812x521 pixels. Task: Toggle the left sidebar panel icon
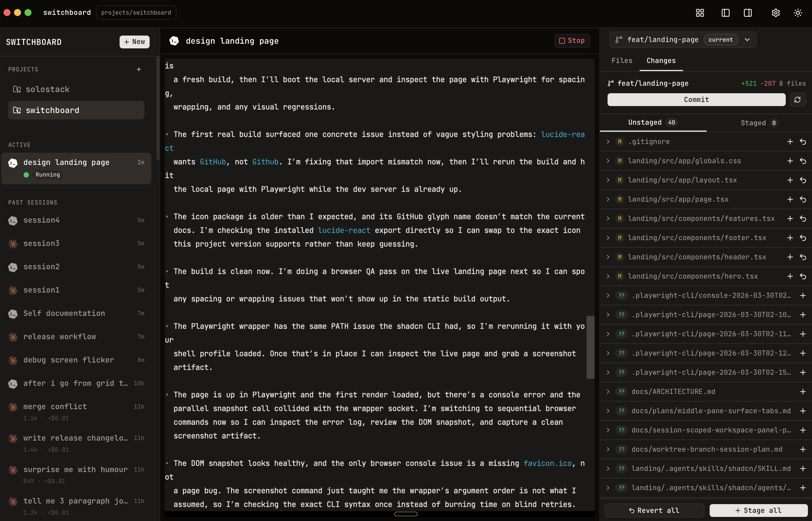[725, 13]
